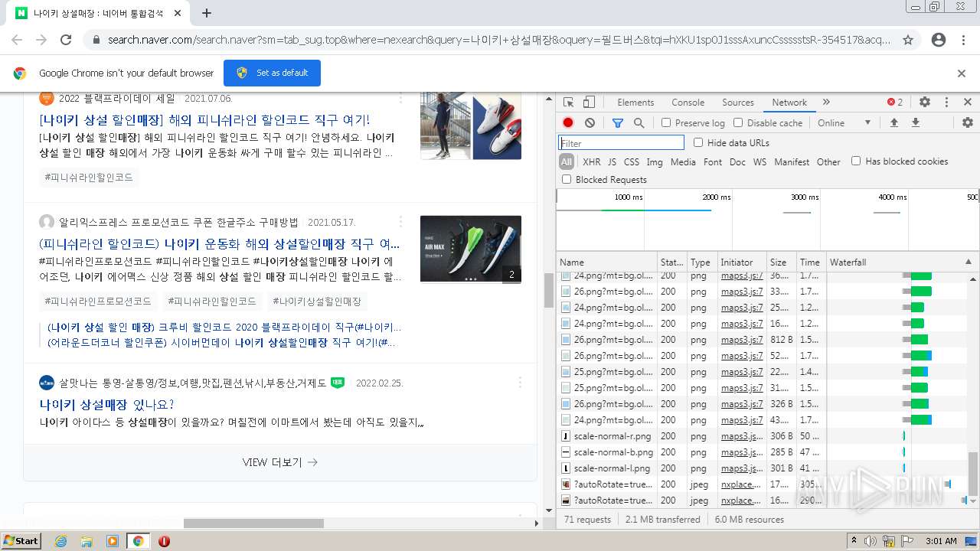Stop recording network log (red dot)
980x551 pixels.
[568, 122]
